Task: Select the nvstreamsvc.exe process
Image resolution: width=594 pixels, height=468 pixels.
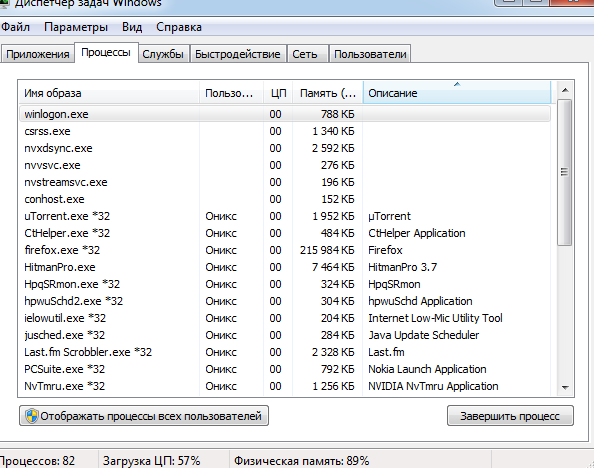Action: [285, 182]
